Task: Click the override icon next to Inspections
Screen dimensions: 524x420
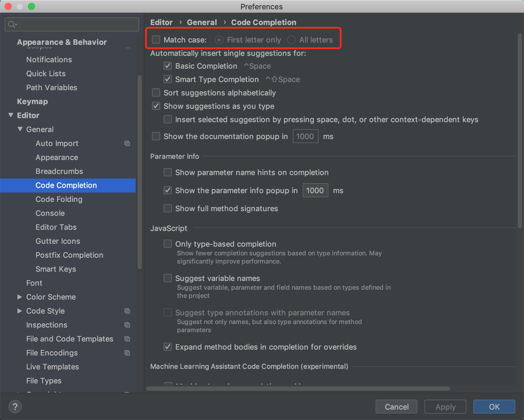Action: [x=127, y=325]
